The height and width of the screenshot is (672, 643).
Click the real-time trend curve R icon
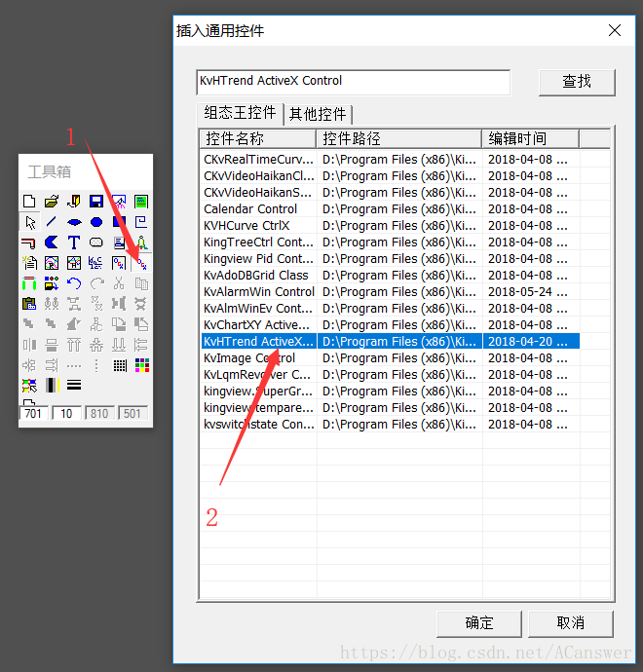point(52,263)
